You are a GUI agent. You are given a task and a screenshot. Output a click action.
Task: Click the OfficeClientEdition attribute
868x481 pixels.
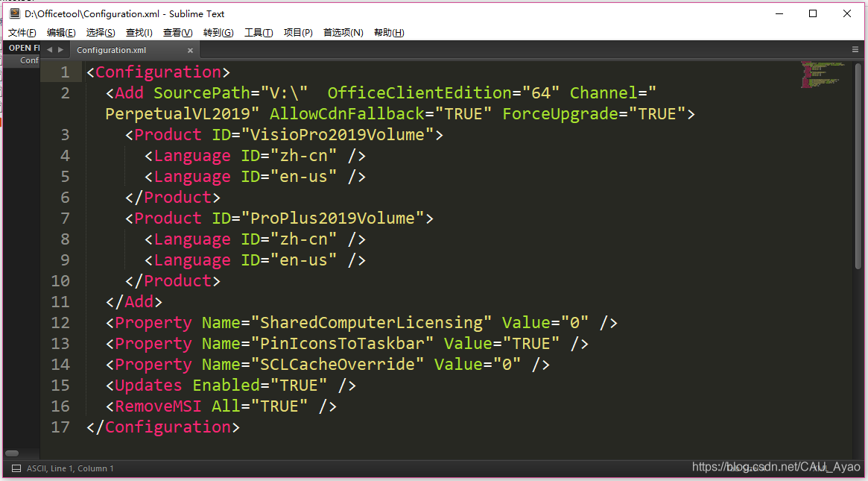coord(419,92)
